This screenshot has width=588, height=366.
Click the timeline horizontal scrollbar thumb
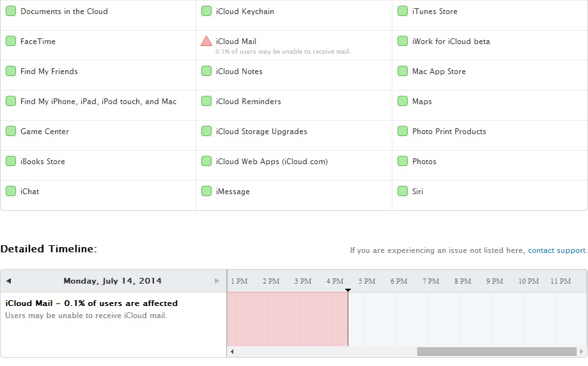coord(497,352)
